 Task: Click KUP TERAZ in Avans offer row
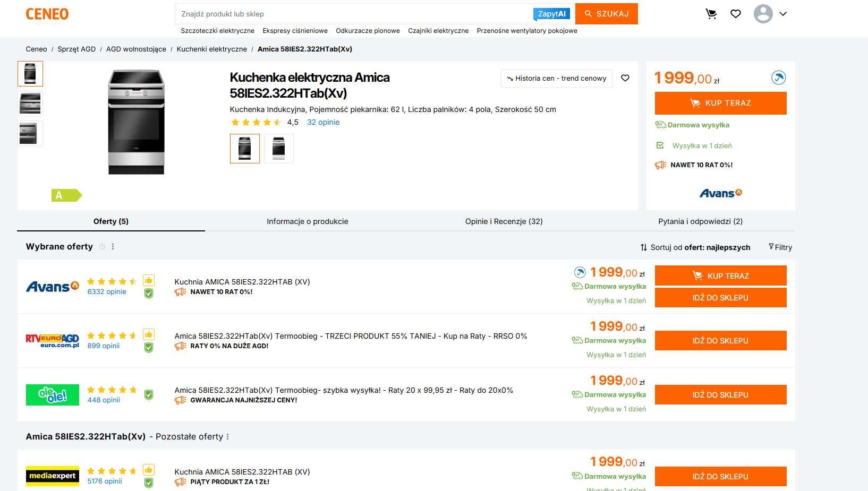[720, 276]
